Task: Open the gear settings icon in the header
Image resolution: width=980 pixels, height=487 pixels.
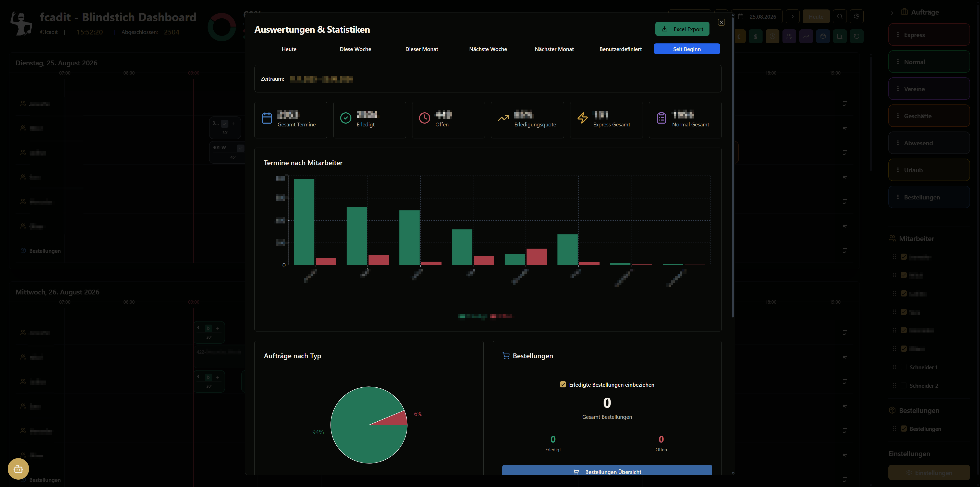Action: point(856,16)
